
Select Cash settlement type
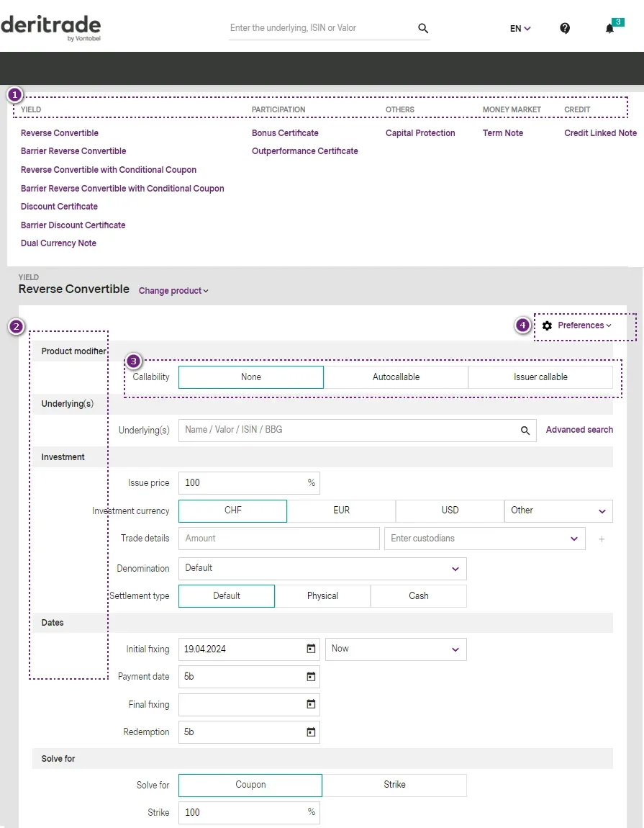point(419,596)
